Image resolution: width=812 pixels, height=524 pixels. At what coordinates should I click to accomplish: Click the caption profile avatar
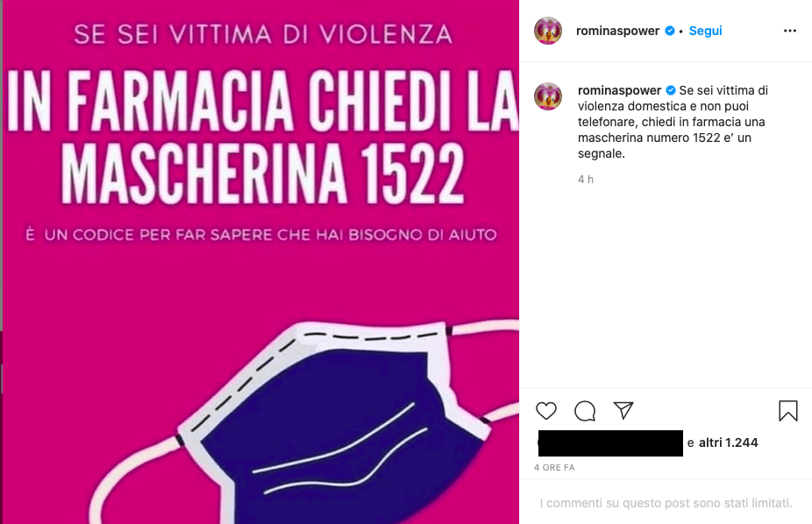[548, 96]
